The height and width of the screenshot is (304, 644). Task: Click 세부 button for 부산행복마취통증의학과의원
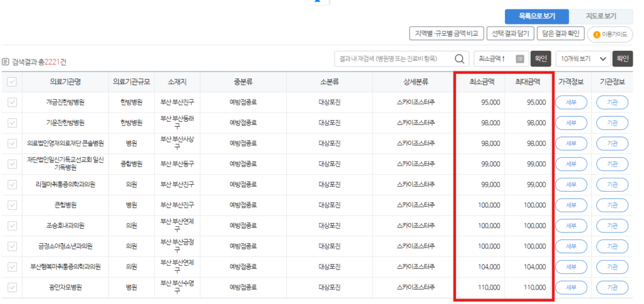(571, 267)
